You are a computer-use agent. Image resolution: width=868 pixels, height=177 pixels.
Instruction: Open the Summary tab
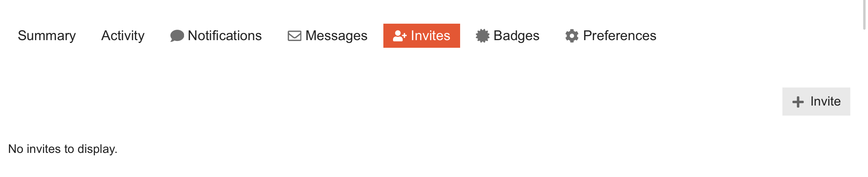pos(47,36)
